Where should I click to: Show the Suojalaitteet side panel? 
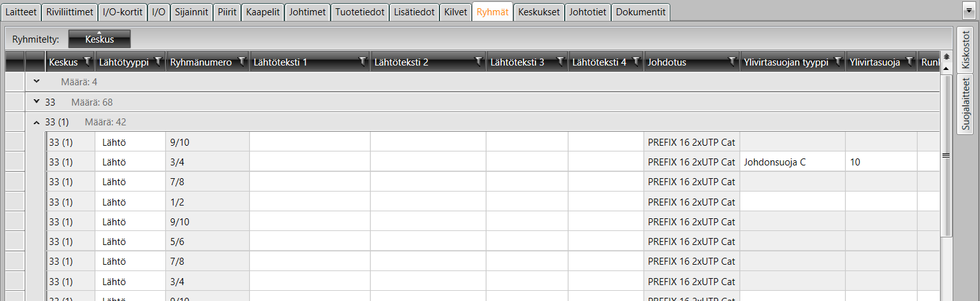966,104
